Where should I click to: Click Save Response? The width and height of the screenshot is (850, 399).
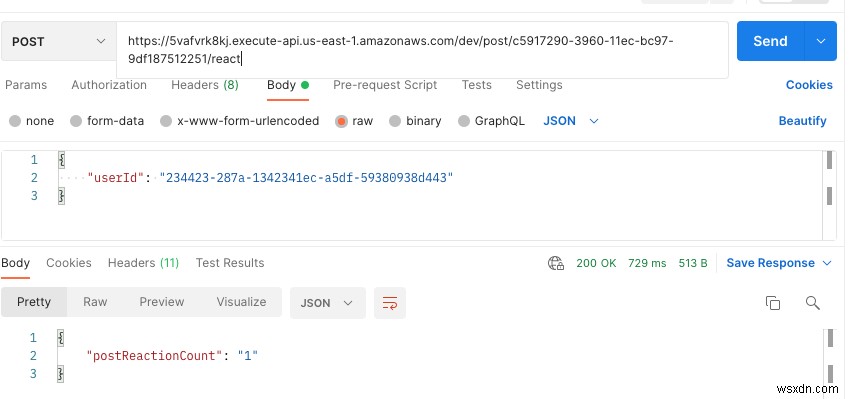[x=770, y=263]
